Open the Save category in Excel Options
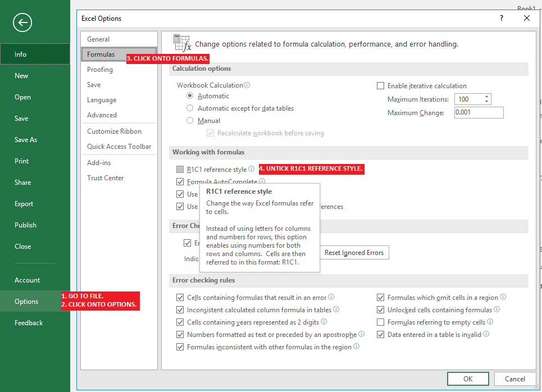 119,85
